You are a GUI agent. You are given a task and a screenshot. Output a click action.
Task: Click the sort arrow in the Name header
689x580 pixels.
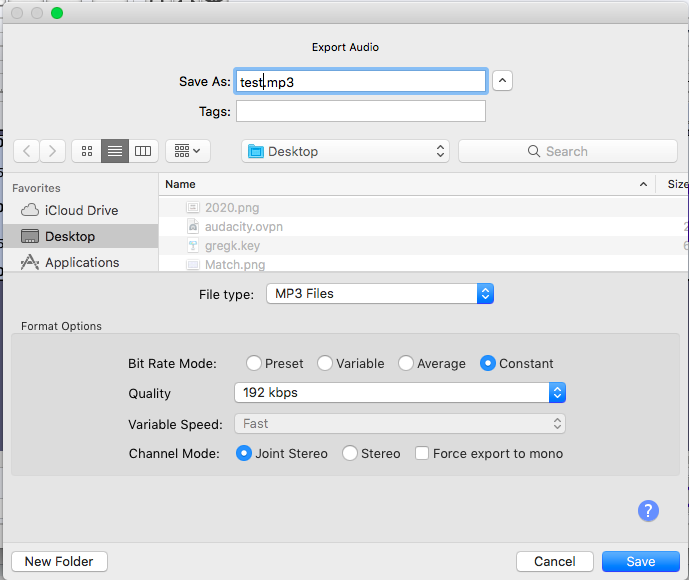click(x=643, y=185)
